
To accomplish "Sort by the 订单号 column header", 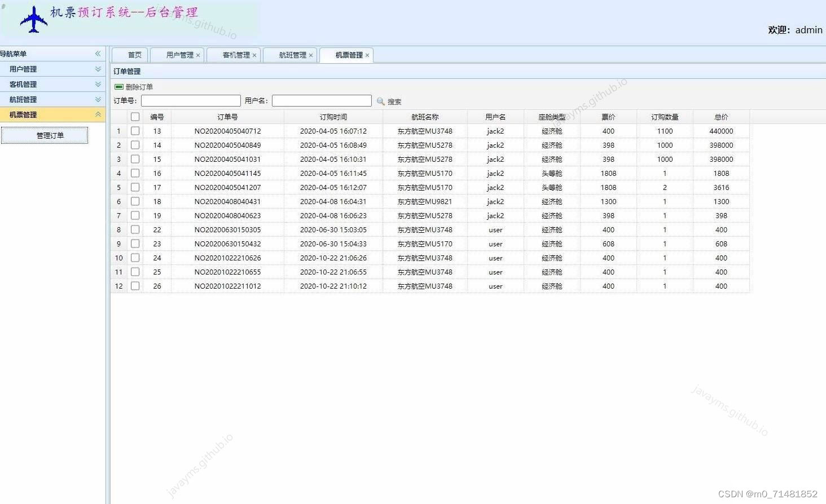I will pyautogui.click(x=227, y=117).
